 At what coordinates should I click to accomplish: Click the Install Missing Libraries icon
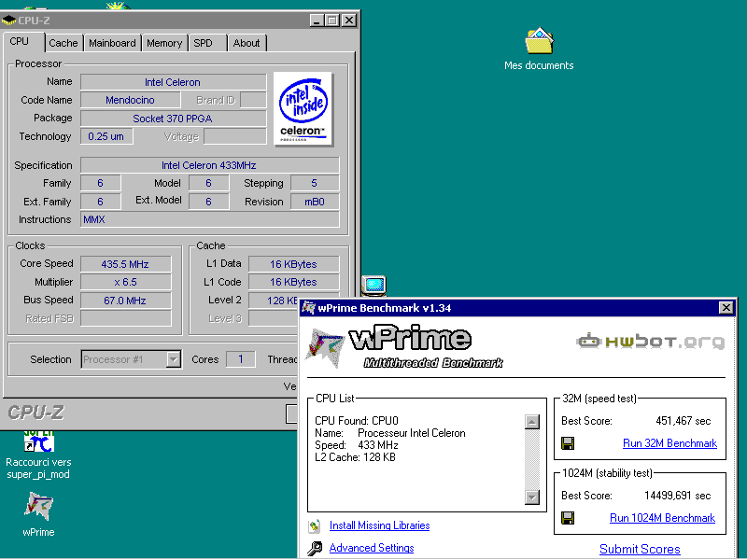[x=314, y=525]
